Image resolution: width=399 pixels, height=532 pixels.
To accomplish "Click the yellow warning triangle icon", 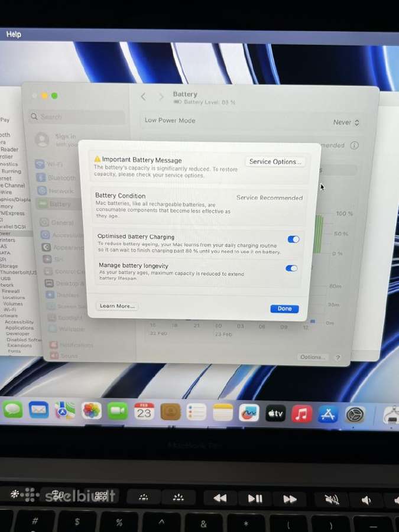I will (98, 159).
